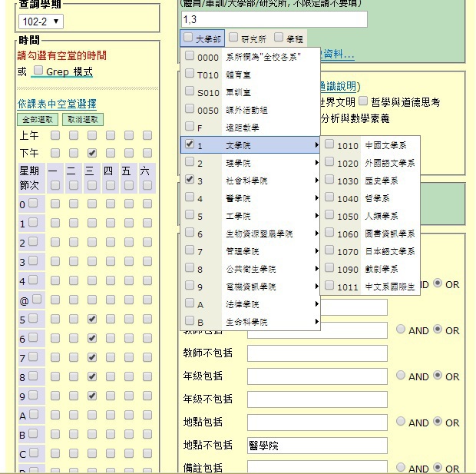Open the 大學部 menu tab
This screenshot has height=474, width=476.
pos(202,38)
